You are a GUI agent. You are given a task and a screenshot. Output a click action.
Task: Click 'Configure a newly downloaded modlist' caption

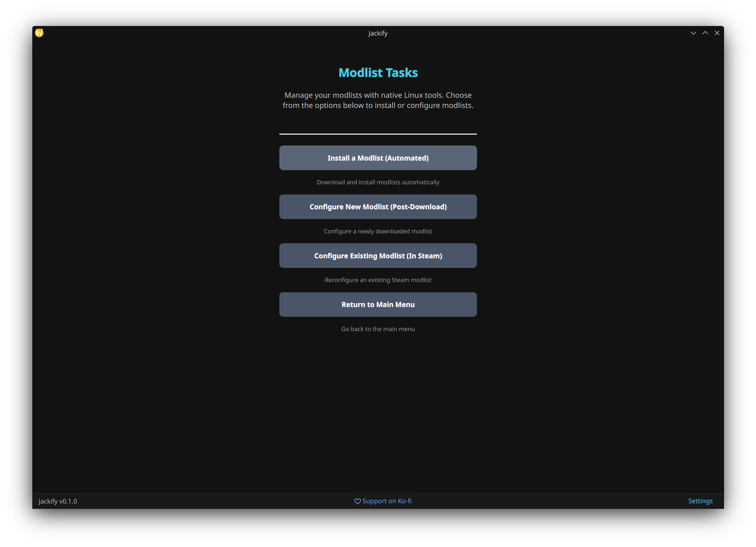378,231
